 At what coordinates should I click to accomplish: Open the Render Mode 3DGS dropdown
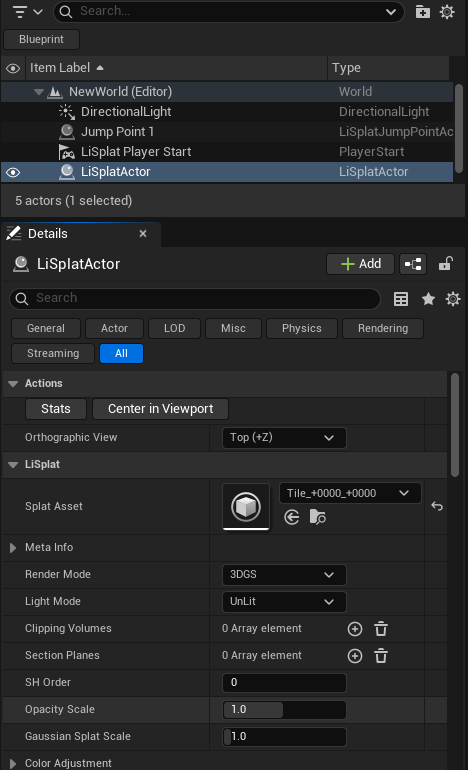coord(284,575)
